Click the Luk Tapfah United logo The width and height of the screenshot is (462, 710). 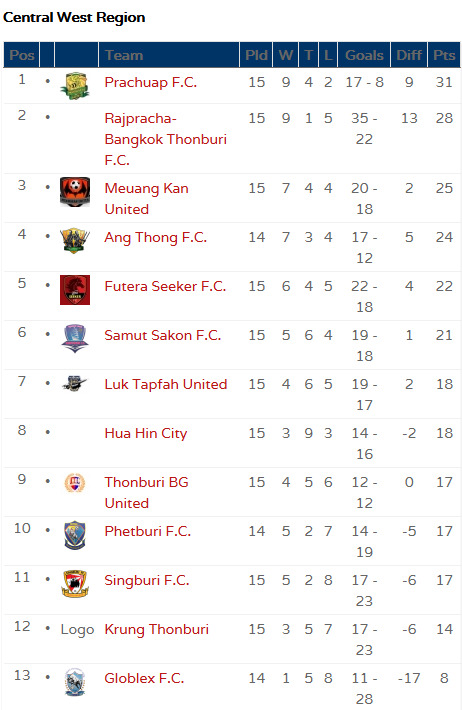(x=74, y=384)
